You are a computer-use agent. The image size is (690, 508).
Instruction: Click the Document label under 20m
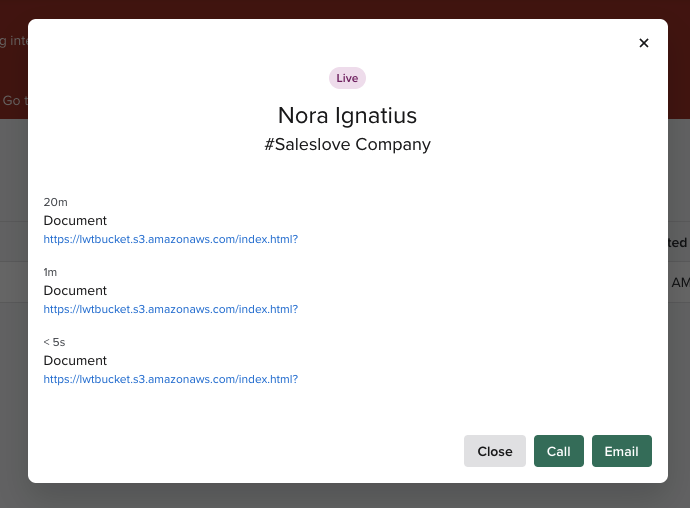click(x=75, y=220)
